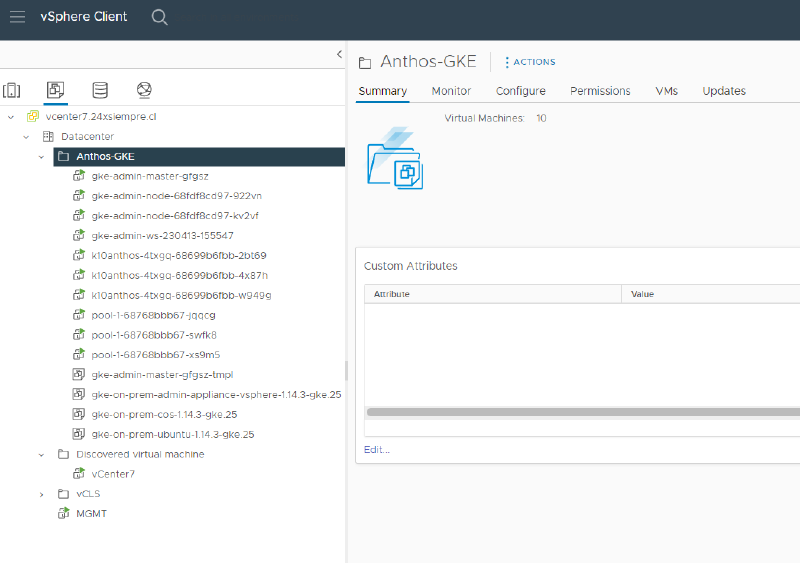Select gke-admin-master-gfgsz in the tree
This screenshot has width=800, height=563.
[x=150, y=176]
